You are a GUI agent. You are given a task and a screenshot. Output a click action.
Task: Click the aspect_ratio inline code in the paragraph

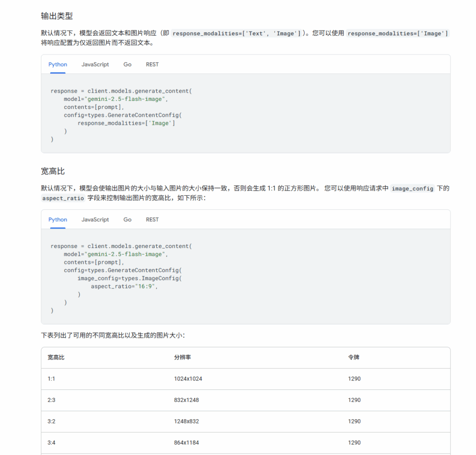click(x=63, y=198)
